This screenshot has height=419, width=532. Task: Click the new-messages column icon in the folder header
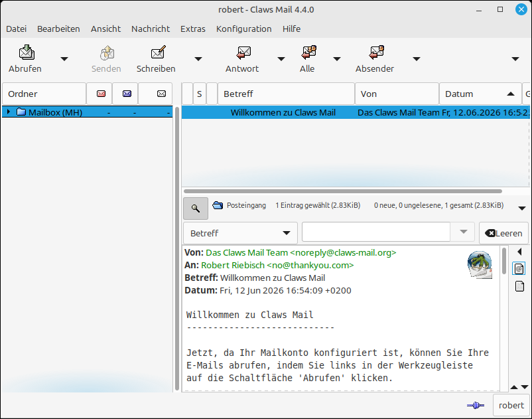pos(101,94)
